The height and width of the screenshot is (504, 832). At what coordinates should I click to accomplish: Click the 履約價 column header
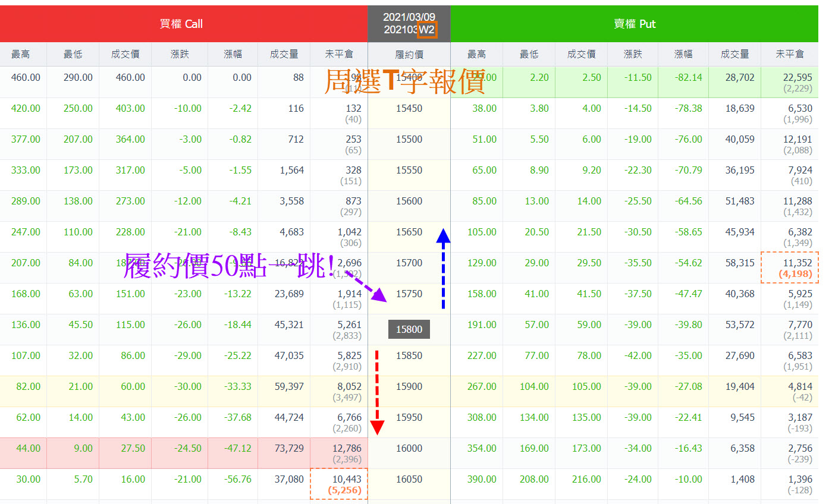click(x=409, y=53)
